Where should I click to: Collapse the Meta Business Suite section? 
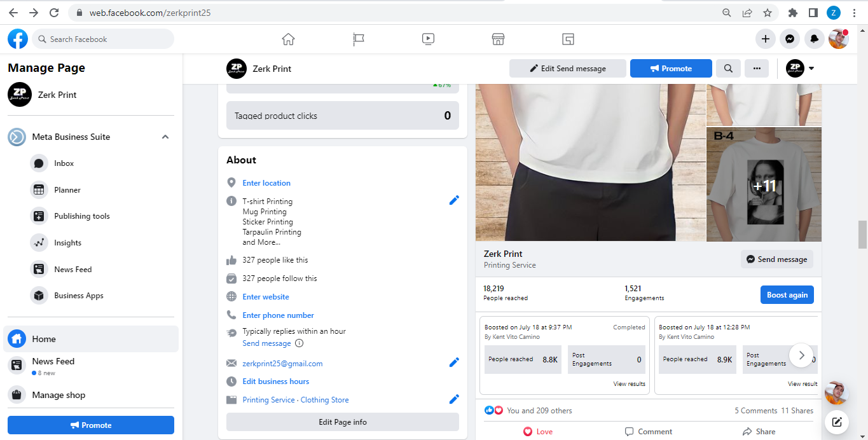(165, 137)
